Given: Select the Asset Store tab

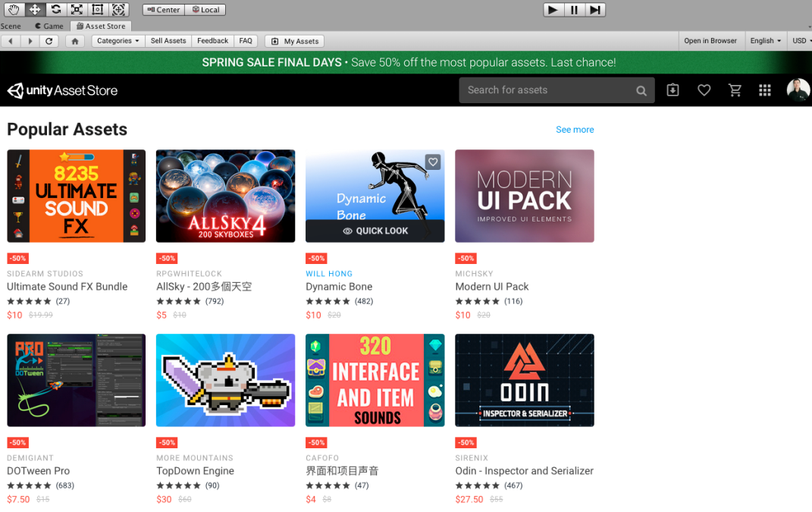Looking at the screenshot, I should point(101,26).
